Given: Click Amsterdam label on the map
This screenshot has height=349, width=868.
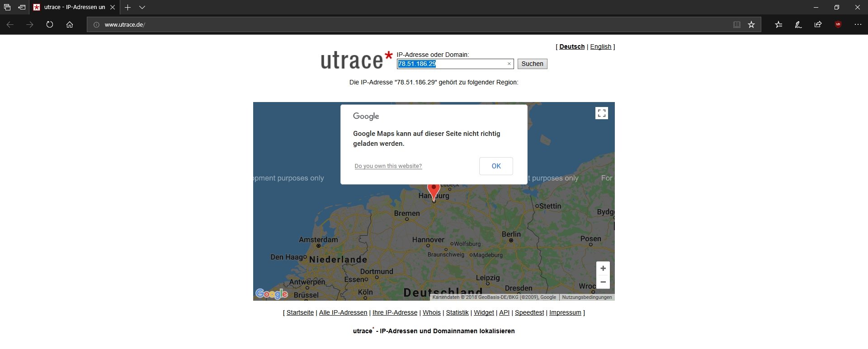Looking at the screenshot, I should 318,240.
